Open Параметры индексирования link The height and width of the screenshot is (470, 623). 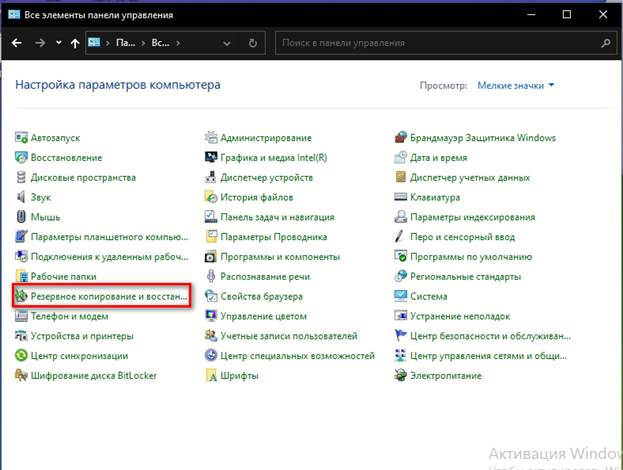coord(473,217)
